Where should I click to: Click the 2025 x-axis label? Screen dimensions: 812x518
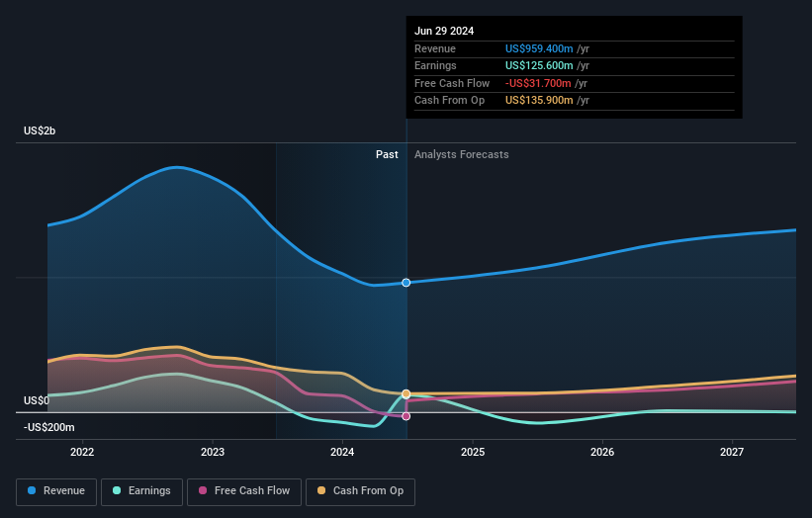473,452
